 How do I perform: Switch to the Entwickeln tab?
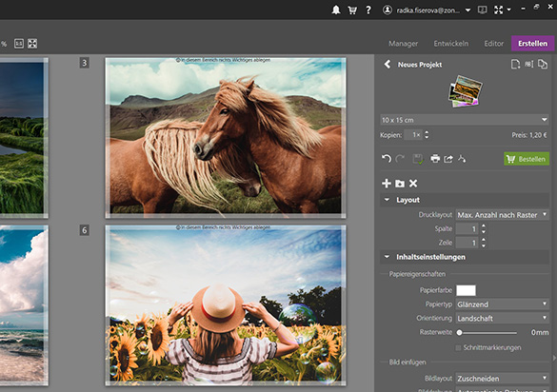pyautogui.click(x=451, y=44)
